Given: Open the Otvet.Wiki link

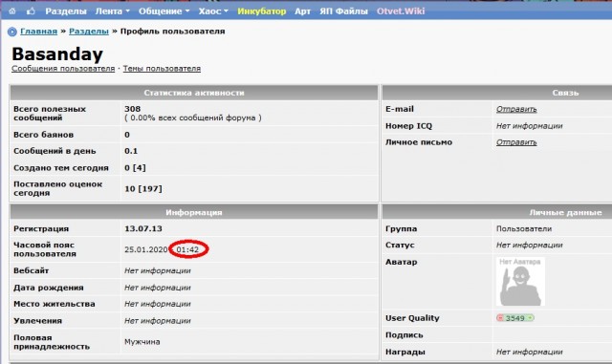Looking at the screenshot, I should 401,11.
